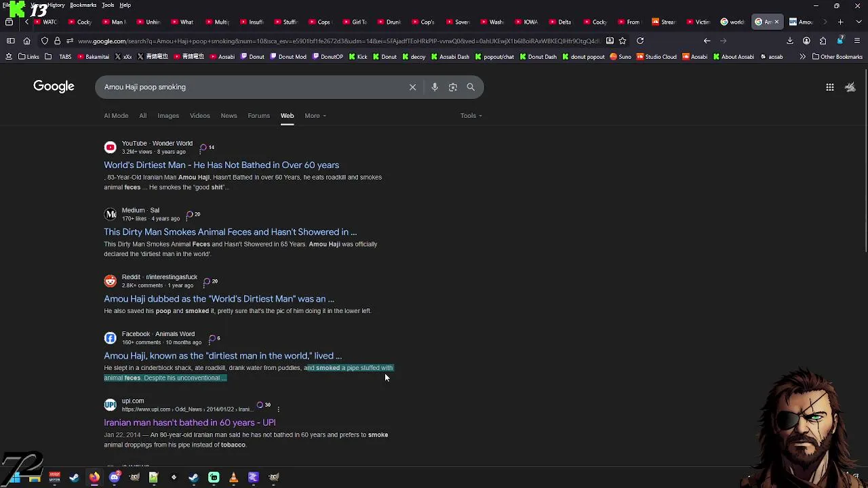Image resolution: width=868 pixels, height=488 pixels.
Task: Expand the Google search Tools dropdown
Action: click(x=471, y=115)
